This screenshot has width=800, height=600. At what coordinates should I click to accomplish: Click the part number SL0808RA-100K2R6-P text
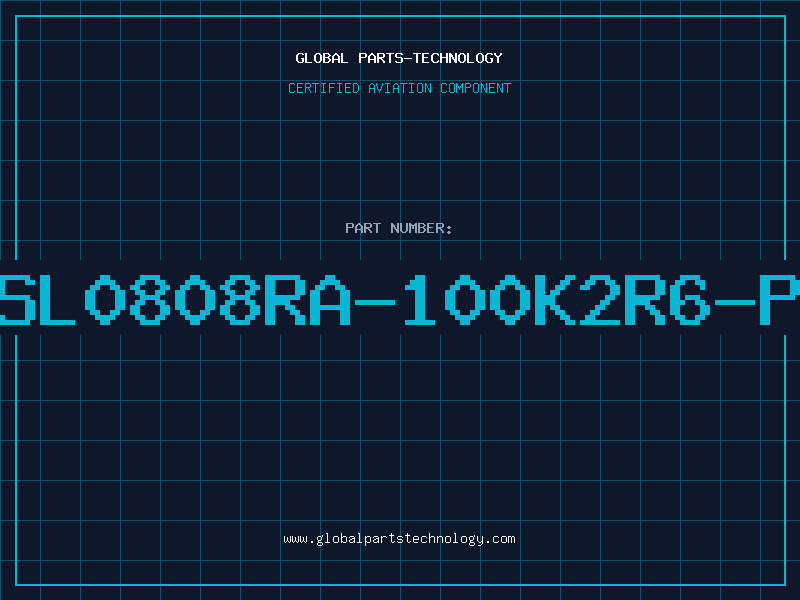click(x=400, y=299)
